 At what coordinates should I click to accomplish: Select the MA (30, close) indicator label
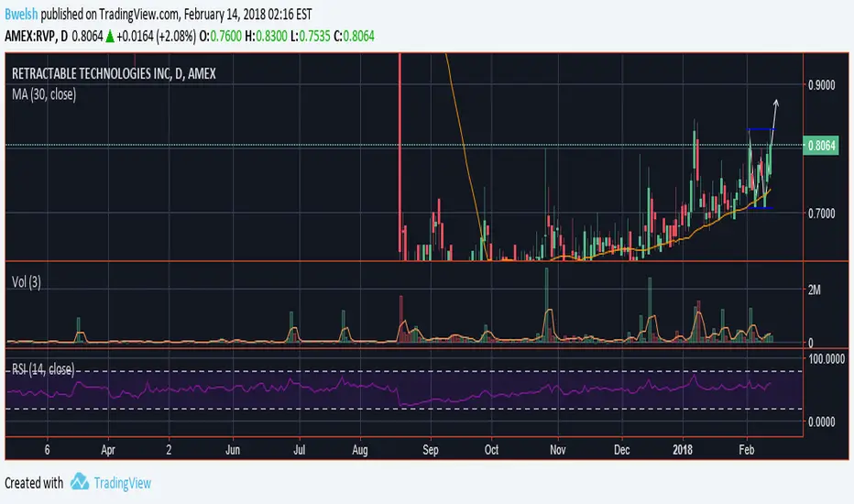pos(44,94)
